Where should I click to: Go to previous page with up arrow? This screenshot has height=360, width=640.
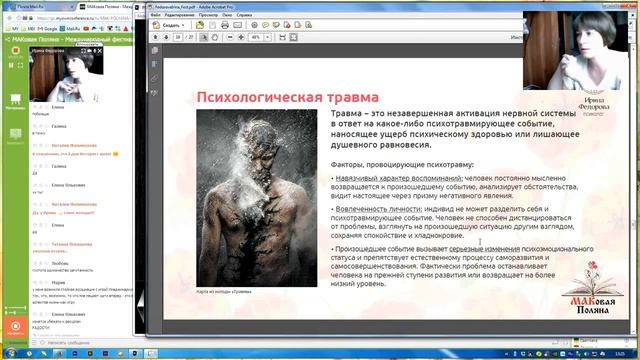pyautogui.click(x=156, y=37)
